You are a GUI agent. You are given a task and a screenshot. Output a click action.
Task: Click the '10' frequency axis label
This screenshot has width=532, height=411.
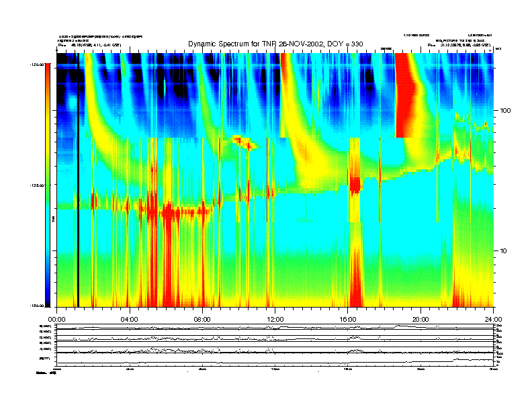tap(504, 251)
